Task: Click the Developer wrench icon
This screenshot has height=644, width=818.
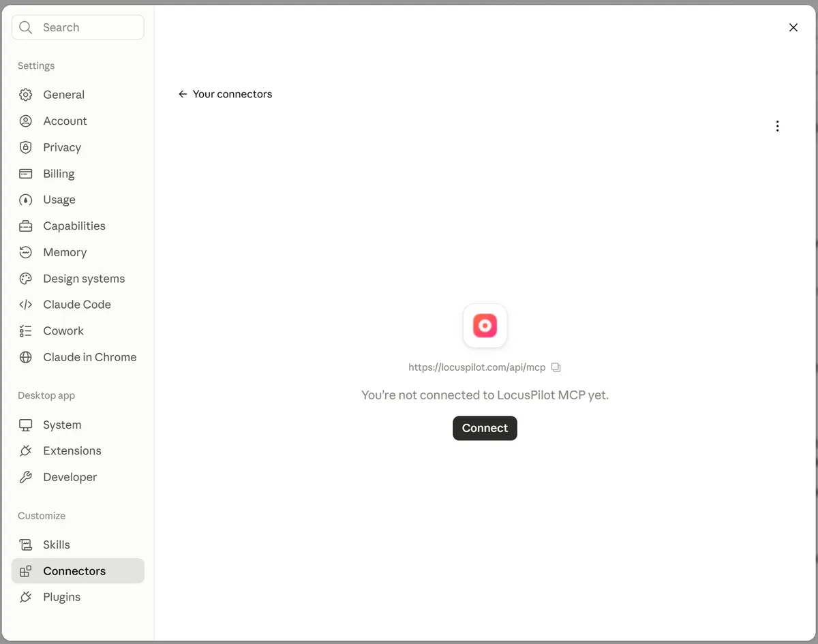Action: [x=26, y=478]
